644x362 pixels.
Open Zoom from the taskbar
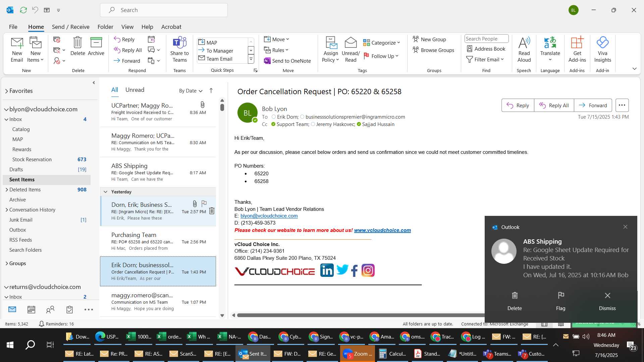358,354
